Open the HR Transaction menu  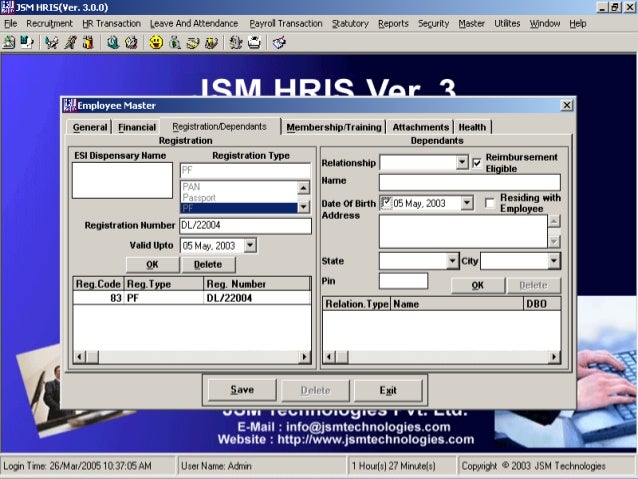point(111,24)
